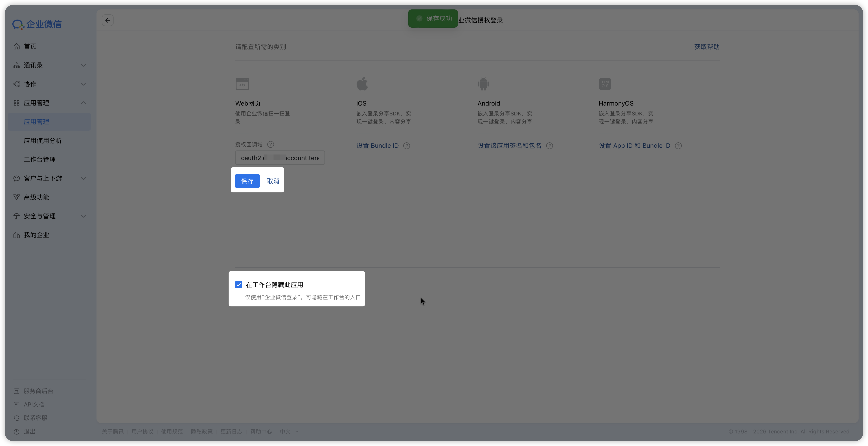Click the 应用管理 grid icon

pos(17,103)
